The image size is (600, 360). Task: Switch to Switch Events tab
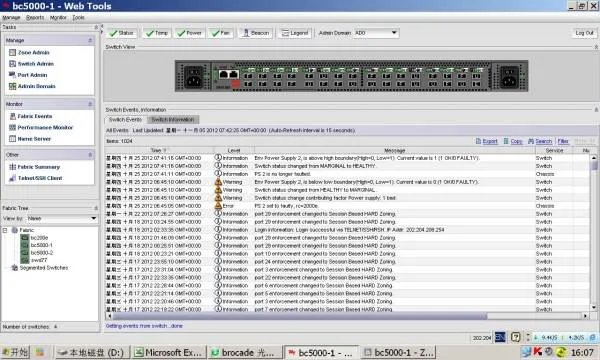tap(125, 119)
